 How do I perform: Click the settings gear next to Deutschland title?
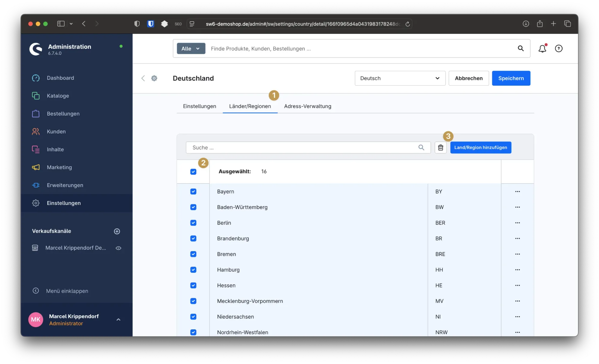(x=154, y=78)
